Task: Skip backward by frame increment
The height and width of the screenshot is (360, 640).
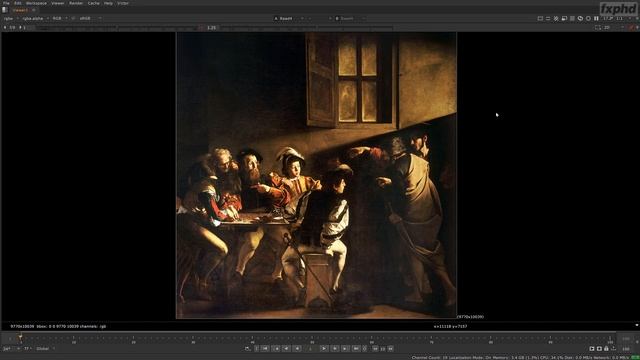Action: [x=376, y=349]
